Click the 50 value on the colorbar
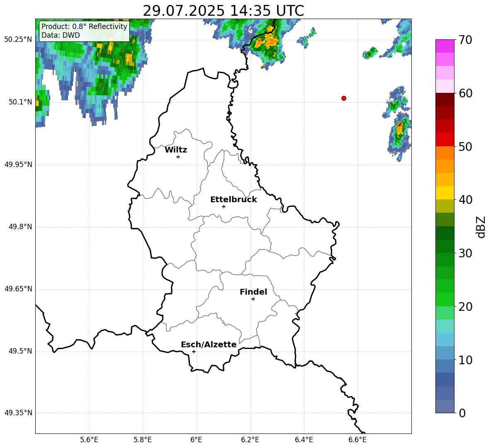The height and width of the screenshot is (448, 491). tap(465, 147)
